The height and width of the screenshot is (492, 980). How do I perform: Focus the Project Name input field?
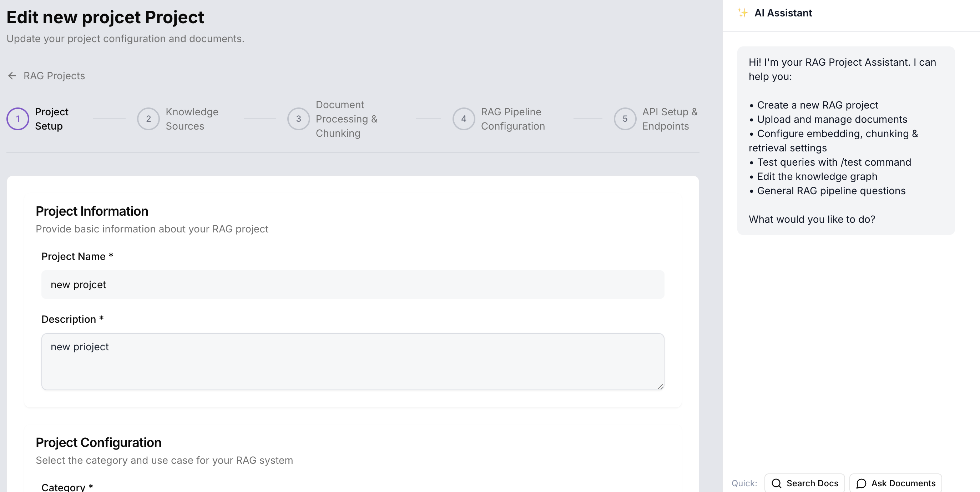[x=353, y=285]
